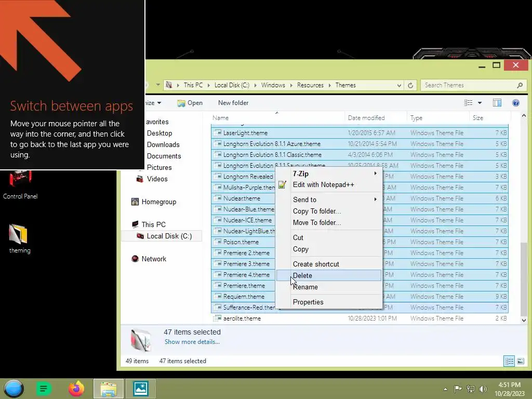Open the green notes app on taskbar

point(44,389)
